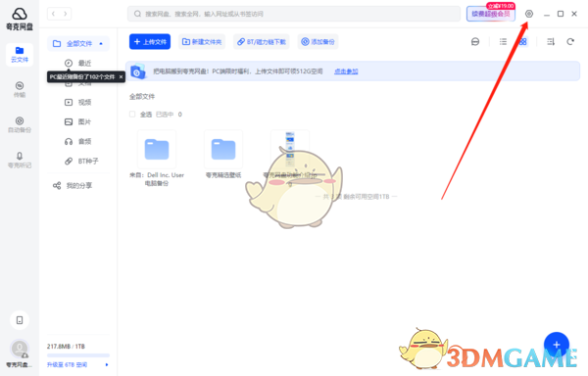The image size is (588, 376).
Task: Open the 云文件 cloud files section
Action: coord(20,54)
